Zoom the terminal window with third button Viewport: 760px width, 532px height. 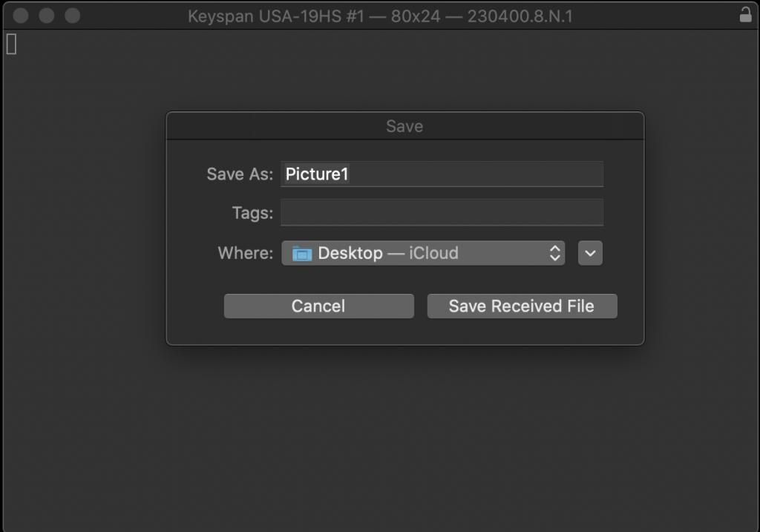(x=73, y=16)
